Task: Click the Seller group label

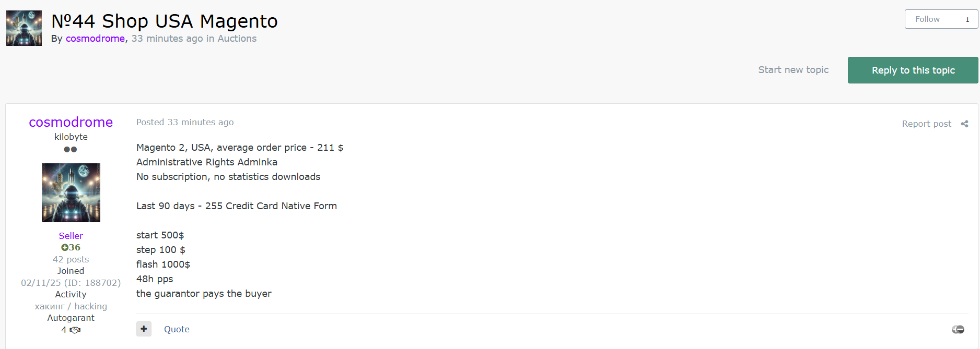Action: click(71, 236)
